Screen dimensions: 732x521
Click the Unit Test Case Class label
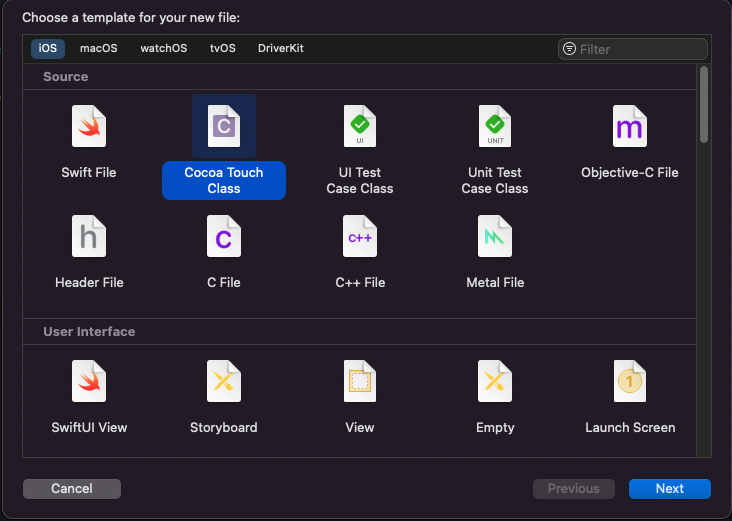click(495, 181)
